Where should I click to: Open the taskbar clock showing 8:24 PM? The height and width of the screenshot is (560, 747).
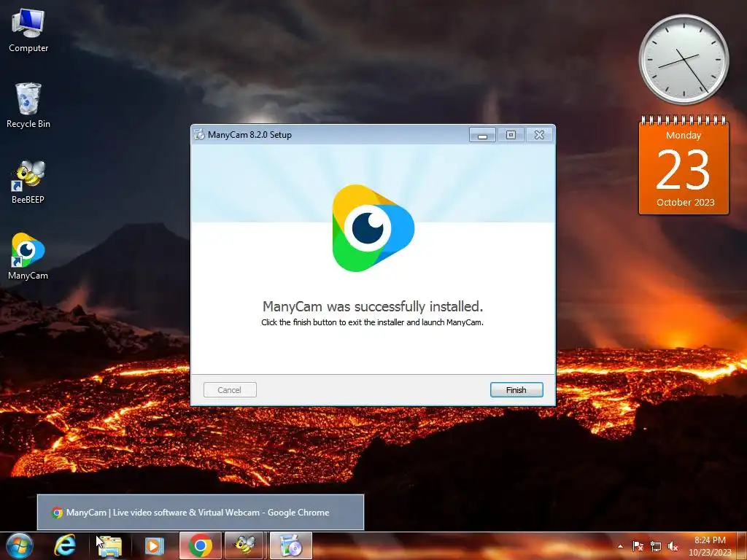coord(709,546)
